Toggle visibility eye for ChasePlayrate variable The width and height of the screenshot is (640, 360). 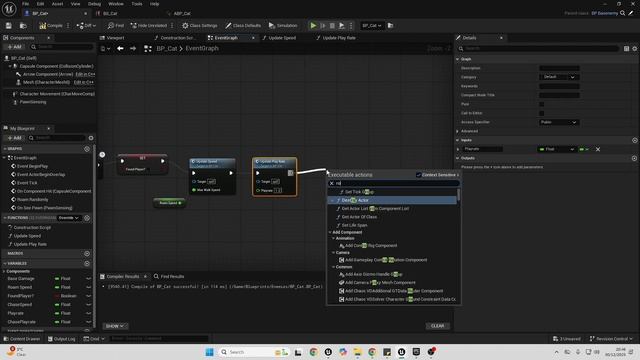pos(88,322)
